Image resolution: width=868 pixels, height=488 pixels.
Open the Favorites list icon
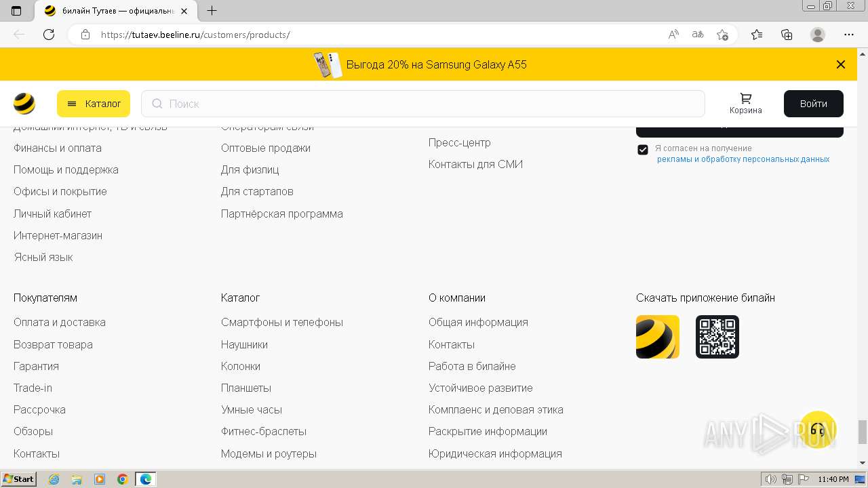757,35
